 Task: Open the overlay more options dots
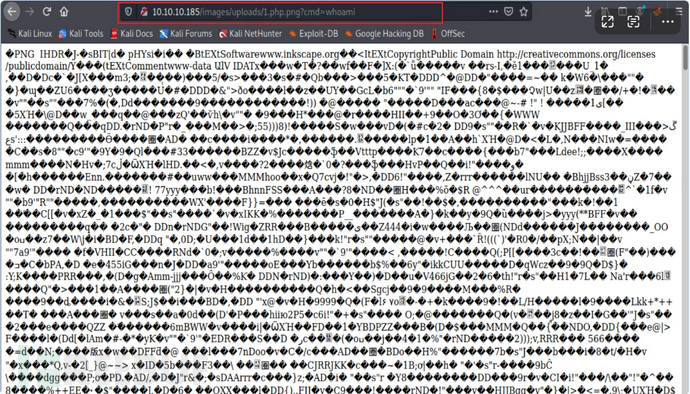(668, 22)
